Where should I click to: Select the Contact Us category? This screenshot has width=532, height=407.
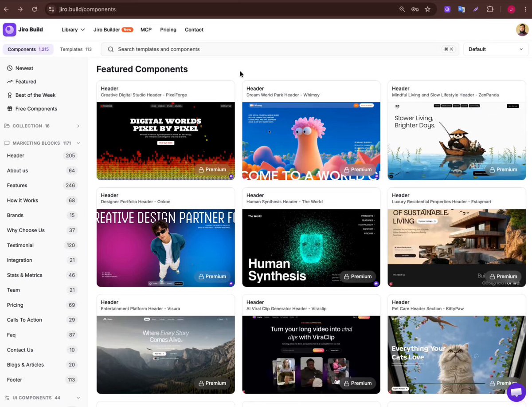coord(42,350)
